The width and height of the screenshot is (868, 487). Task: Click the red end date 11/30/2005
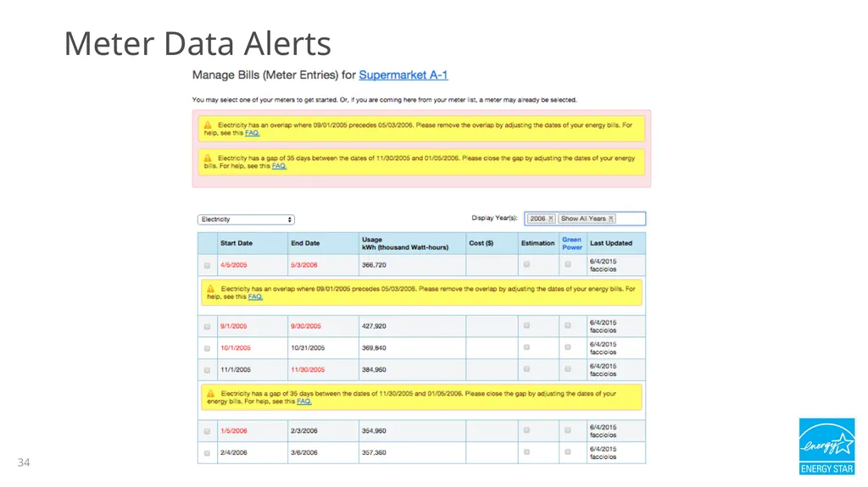pos(308,369)
